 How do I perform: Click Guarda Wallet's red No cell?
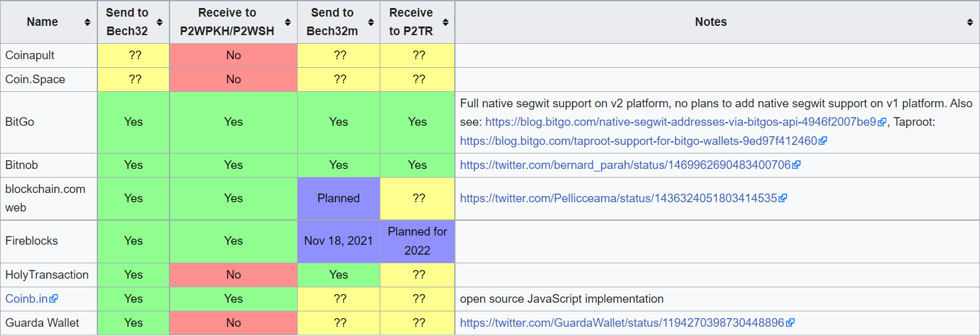point(234,322)
